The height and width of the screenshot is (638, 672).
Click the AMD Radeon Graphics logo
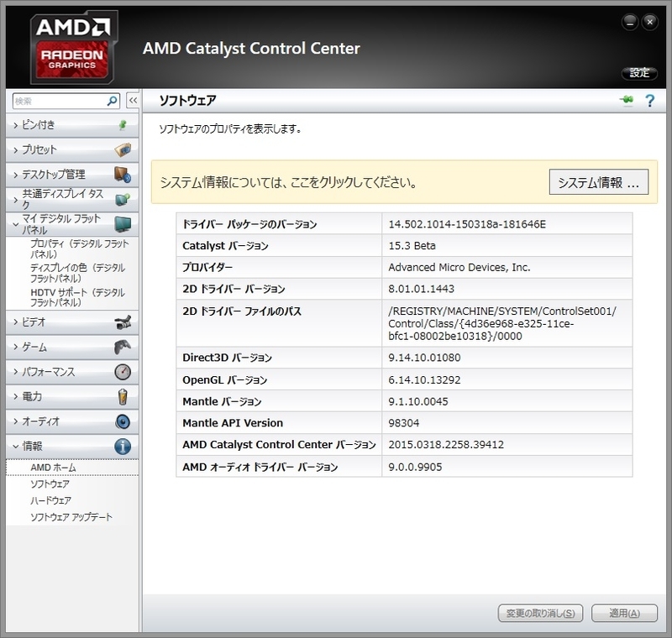(74, 47)
